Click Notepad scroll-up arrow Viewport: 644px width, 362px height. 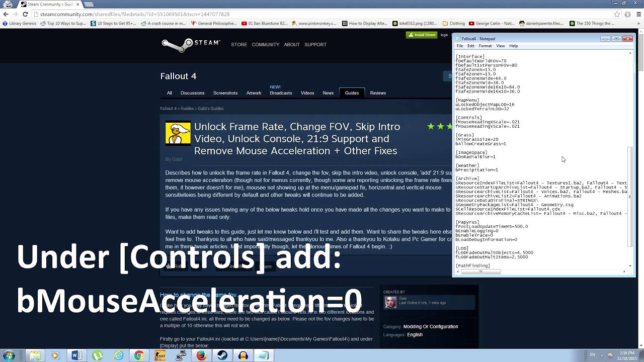pyautogui.click(x=630, y=53)
